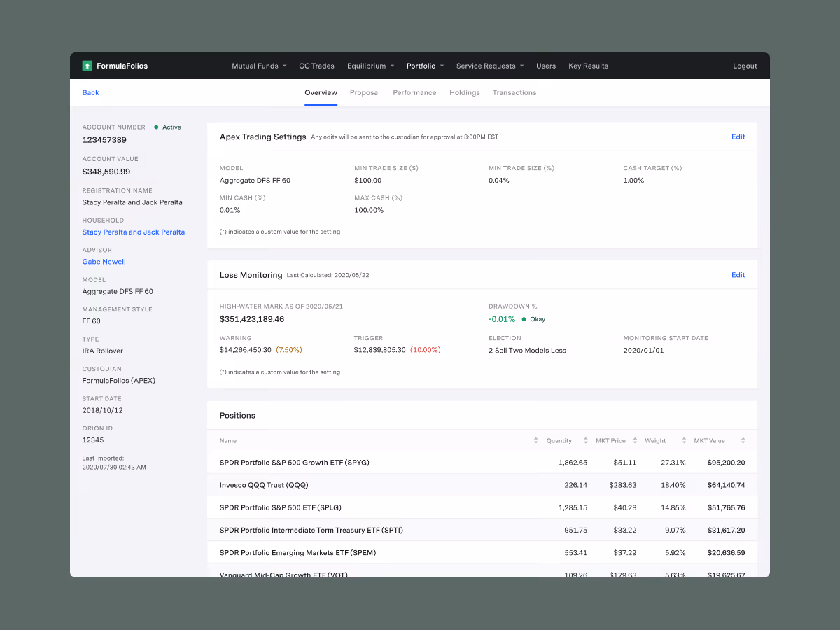Expand the Equilibrium dropdown menu
The width and height of the screenshot is (840, 630).
(x=370, y=66)
